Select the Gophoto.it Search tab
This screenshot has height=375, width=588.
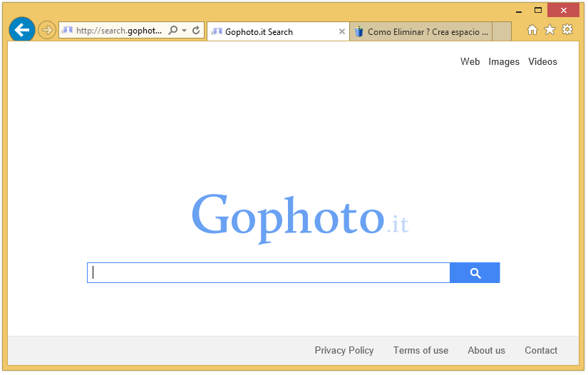tap(278, 32)
